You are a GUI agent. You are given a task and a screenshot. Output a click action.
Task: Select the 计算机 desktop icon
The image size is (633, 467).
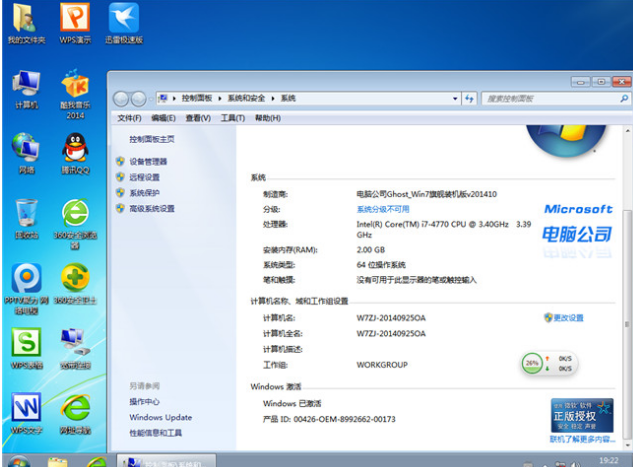(27, 90)
